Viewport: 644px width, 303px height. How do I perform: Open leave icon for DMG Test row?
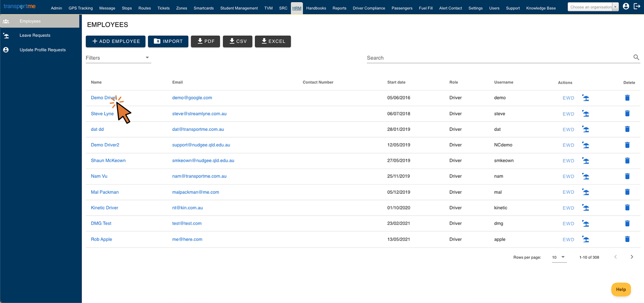click(x=586, y=224)
